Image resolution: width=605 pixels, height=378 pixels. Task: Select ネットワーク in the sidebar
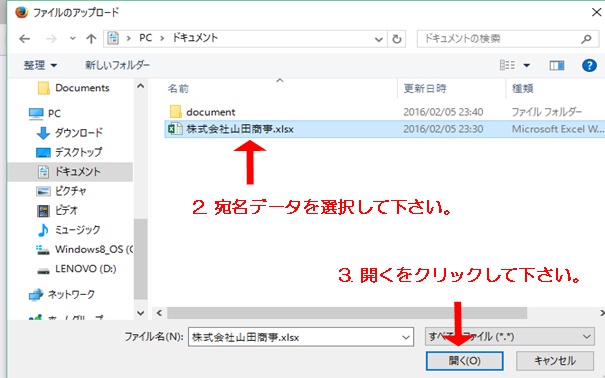pyautogui.click(x=62, y=294)
